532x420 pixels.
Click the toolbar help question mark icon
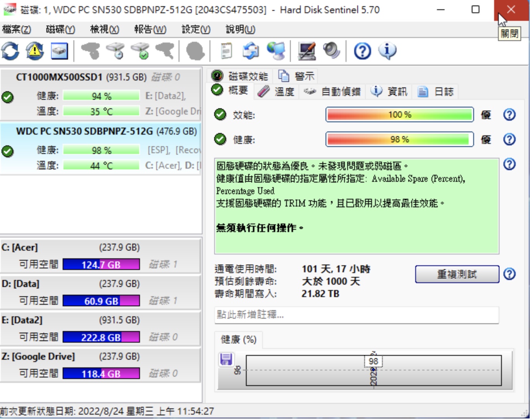(x=362, y=51)
